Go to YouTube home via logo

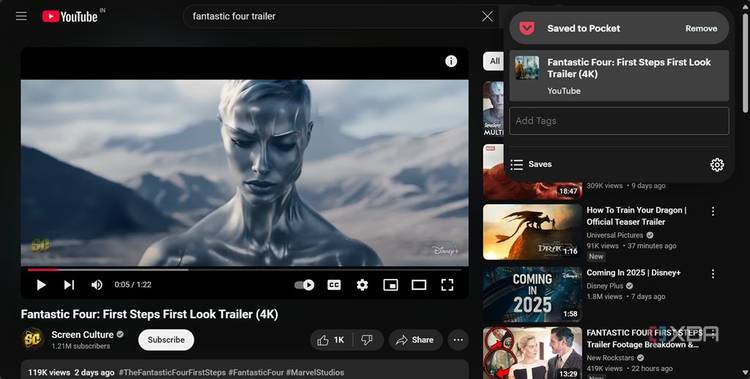coord(70,16)
